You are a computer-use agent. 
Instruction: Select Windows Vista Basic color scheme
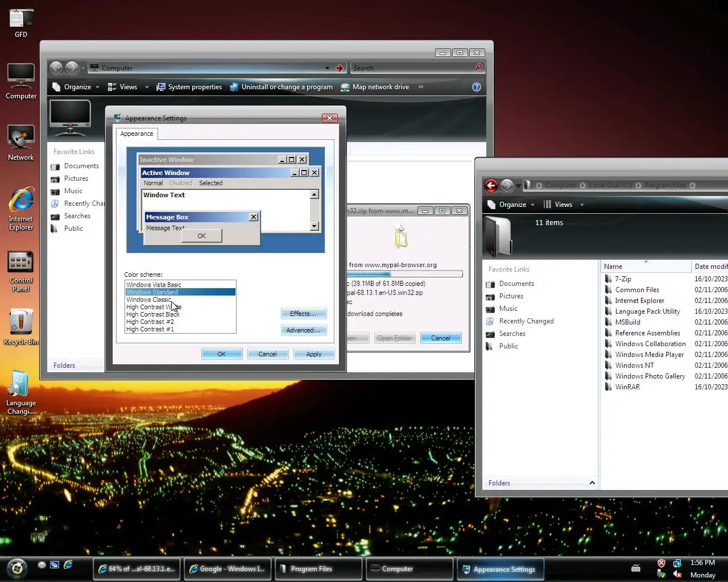coord(180,285)
